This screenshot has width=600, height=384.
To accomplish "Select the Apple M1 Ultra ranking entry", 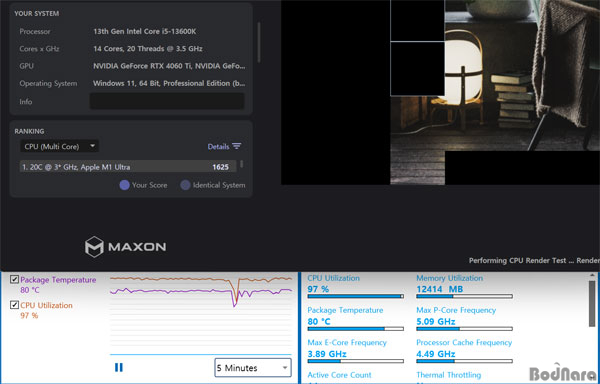I will 128,167.
